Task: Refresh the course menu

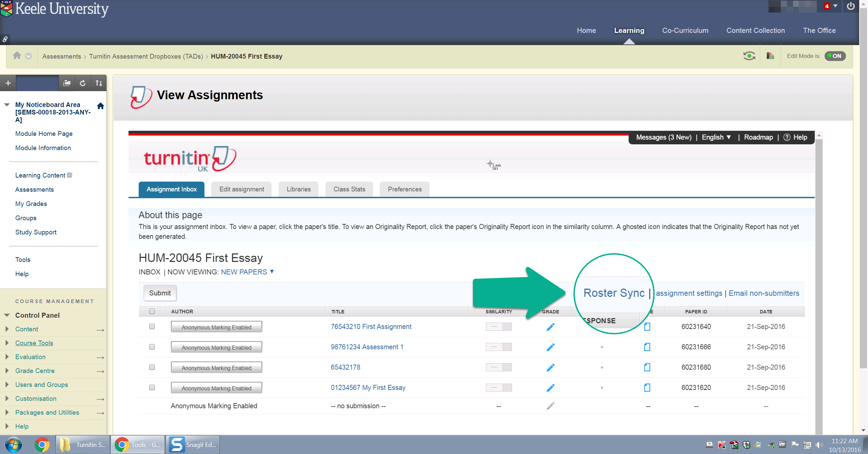Action: tap(83, 83)
